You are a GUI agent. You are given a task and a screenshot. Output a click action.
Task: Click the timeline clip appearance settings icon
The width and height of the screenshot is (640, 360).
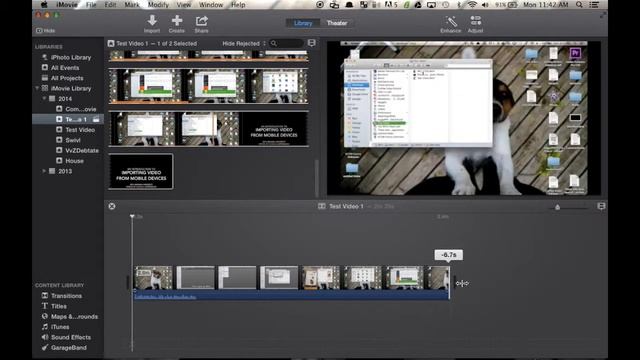point(601,207)
